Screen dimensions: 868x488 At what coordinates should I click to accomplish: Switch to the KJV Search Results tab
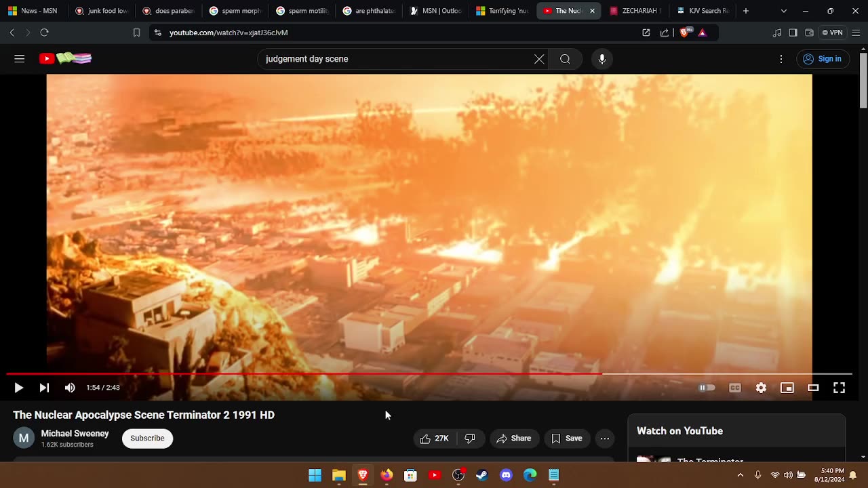[702, 11]
